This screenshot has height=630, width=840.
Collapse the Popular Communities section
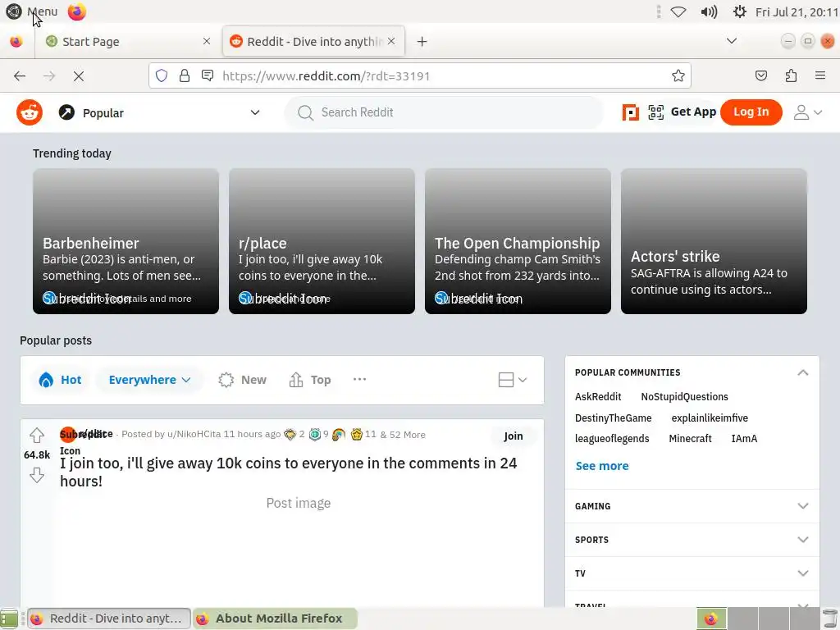pos(802,372)
